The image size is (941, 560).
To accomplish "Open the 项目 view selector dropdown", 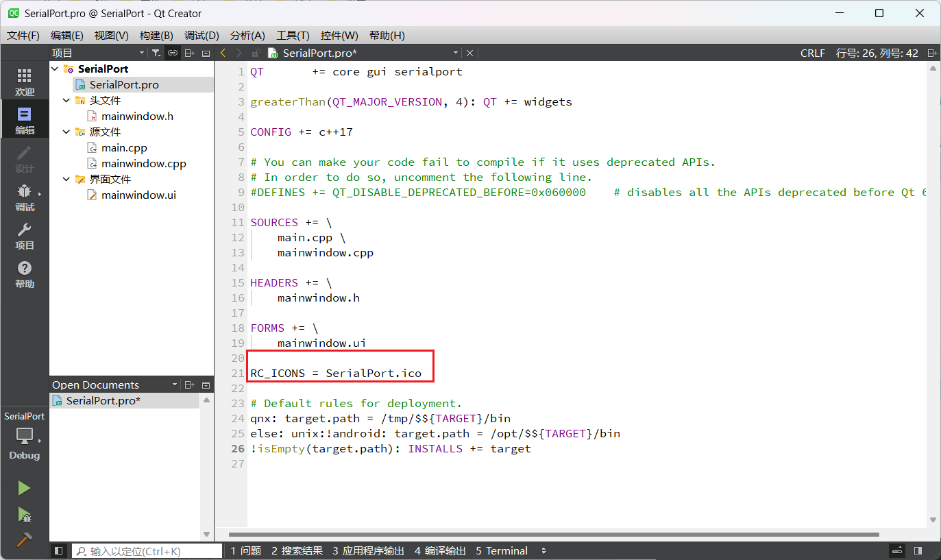I will tap(142, 53).
